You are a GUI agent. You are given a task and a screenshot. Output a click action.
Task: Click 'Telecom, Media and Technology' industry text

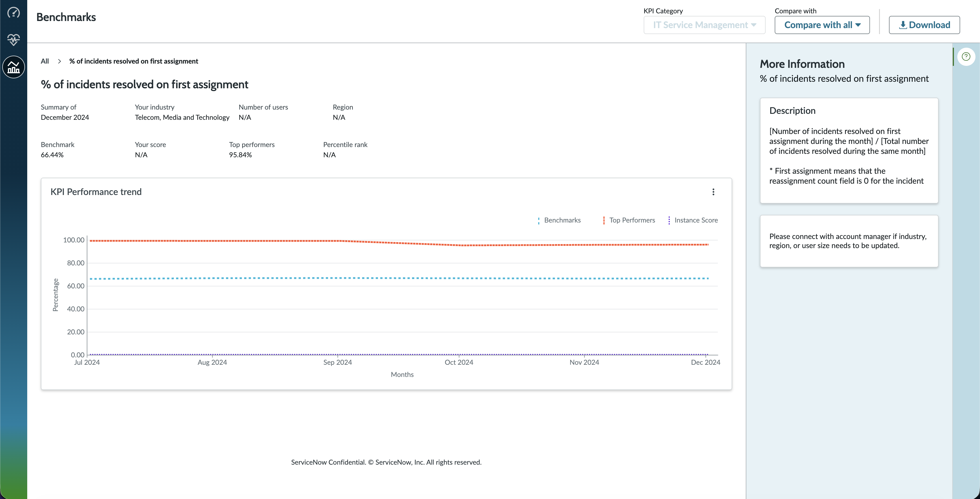[182, 117]
